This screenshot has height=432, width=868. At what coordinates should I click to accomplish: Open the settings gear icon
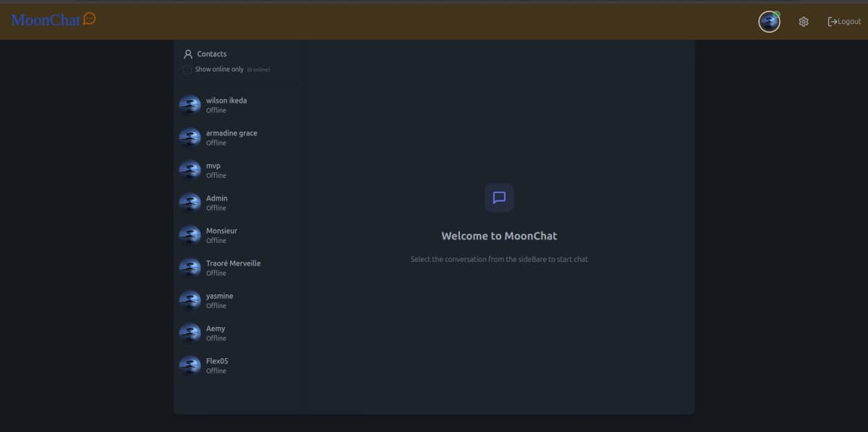(803, 22)
